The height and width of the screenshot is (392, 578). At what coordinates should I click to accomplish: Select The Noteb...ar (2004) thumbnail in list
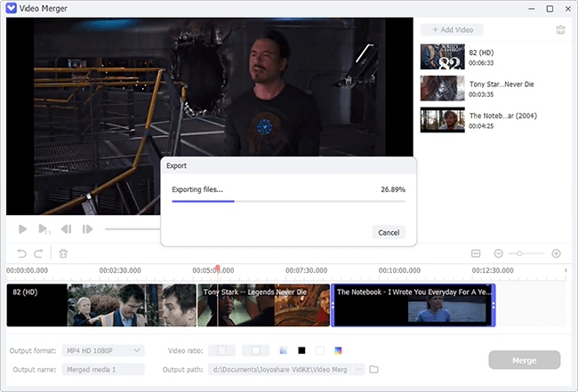[442, 120]
